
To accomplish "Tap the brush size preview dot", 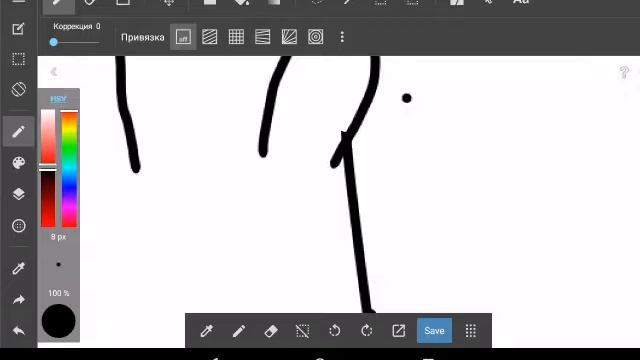I will [58, 264].
